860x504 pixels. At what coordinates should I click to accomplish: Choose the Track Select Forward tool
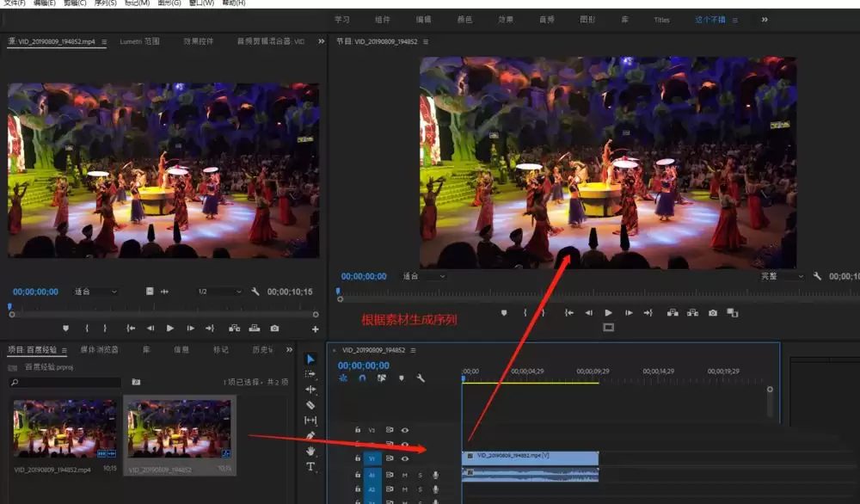point(310,373)
